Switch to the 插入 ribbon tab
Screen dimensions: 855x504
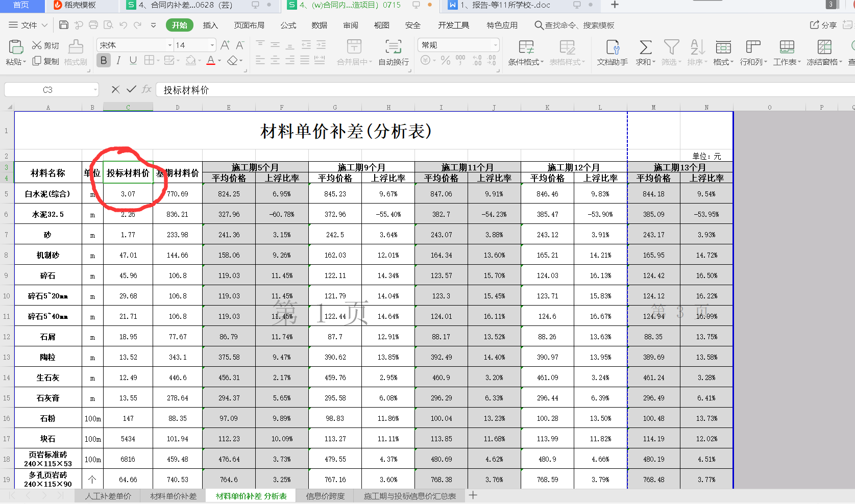coord(210,25)
